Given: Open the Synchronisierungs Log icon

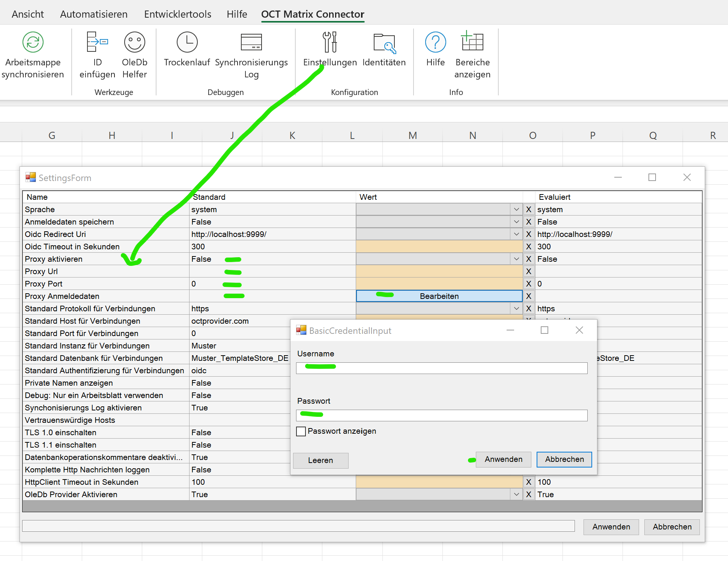Looking at the screenshot, I should pyautogui.click(x=251, y=42).
